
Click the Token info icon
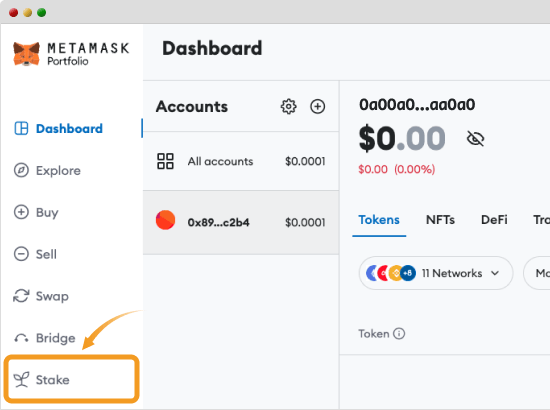point(399,333)
